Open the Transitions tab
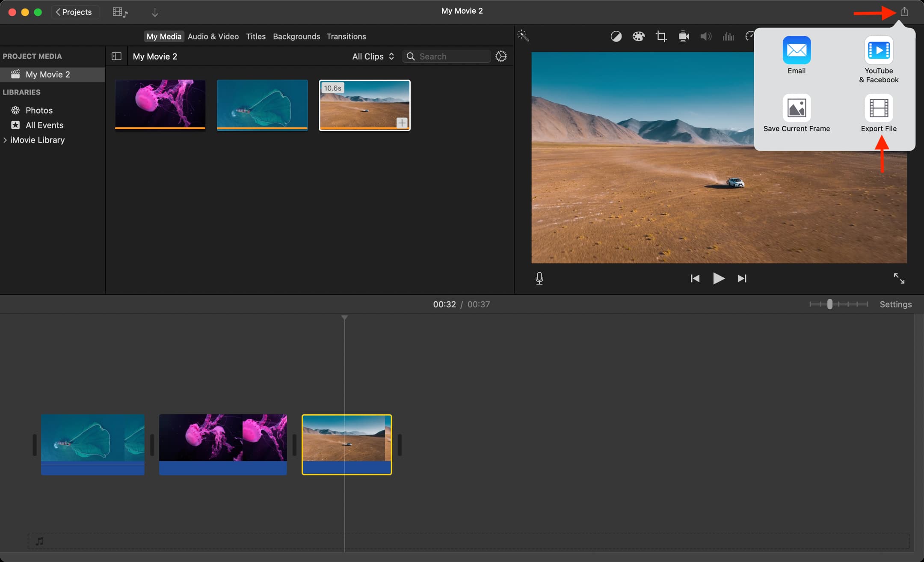 (346, 36)
